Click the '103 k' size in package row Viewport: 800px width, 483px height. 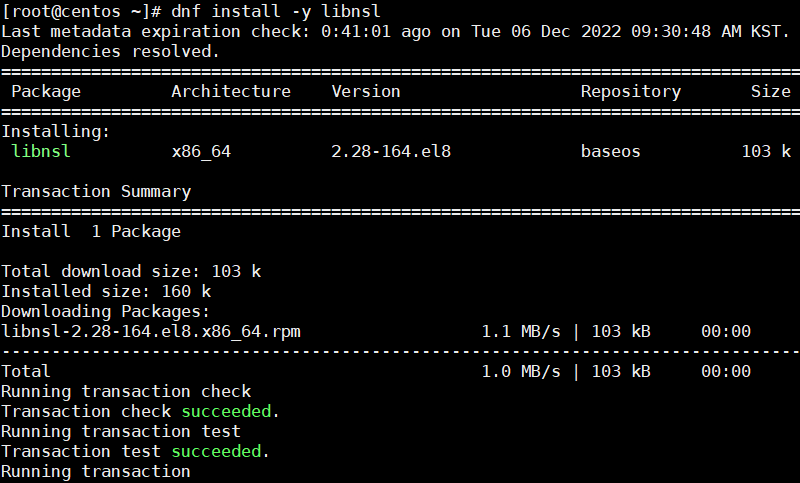click(766, 151)
